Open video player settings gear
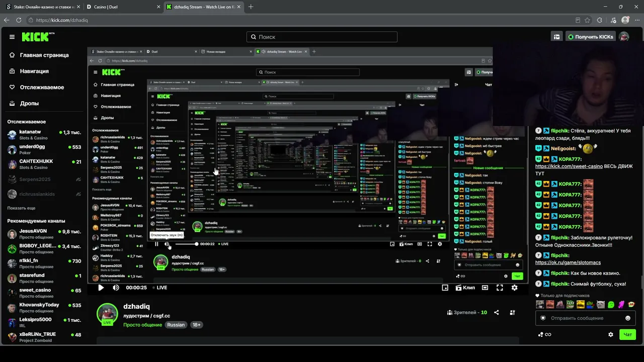This screenshot has height=362, width=644. point(514,288)
